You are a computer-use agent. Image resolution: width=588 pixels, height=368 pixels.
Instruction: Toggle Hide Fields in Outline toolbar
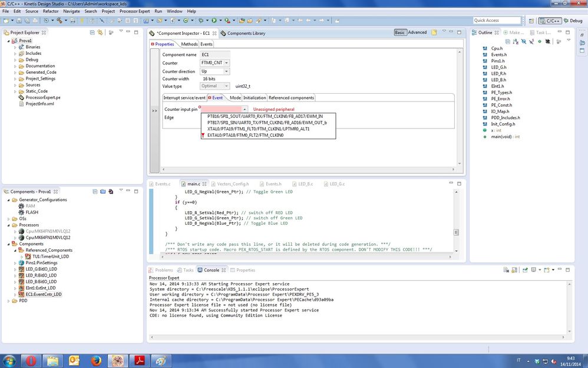pyautogui.click(x=524, y=41)
